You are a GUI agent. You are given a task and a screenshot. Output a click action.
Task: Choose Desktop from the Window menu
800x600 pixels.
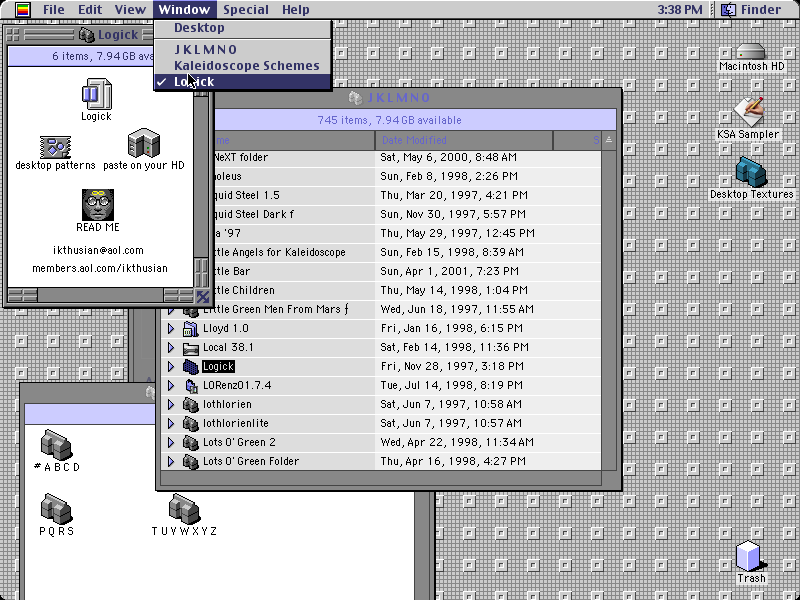click(243, 28)
